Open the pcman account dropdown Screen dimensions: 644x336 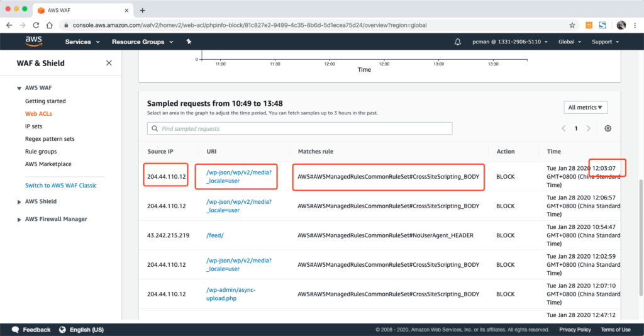[x=509, y=42]
